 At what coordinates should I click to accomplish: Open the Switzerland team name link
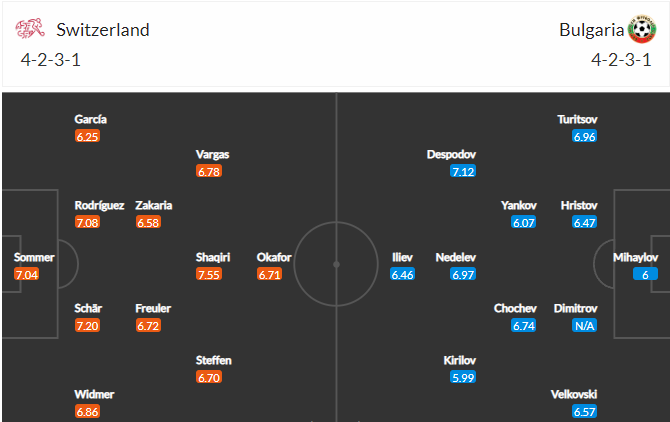[103, 30]
